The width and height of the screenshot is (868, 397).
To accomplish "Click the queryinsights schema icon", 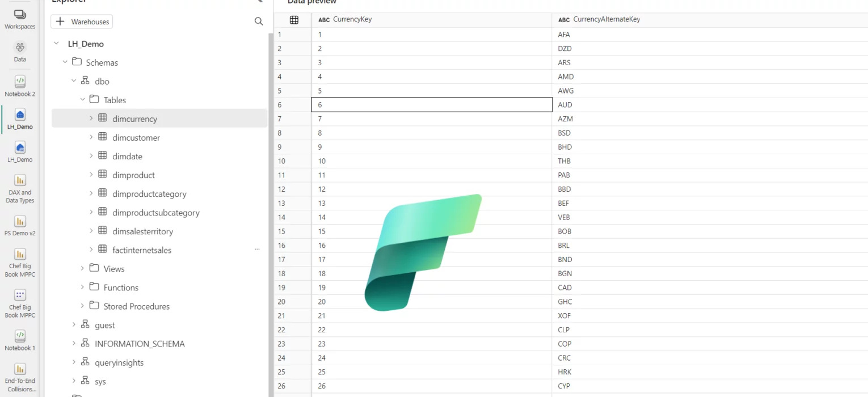I will (x=85, y=362).
